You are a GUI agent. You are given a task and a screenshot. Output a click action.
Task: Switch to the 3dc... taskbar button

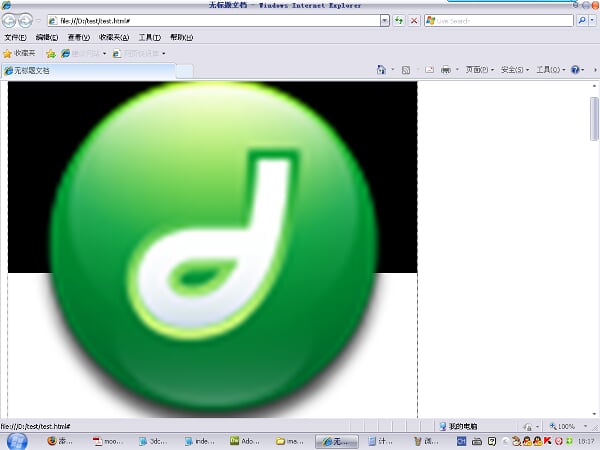pyautogui.click(x=153, y=441)
